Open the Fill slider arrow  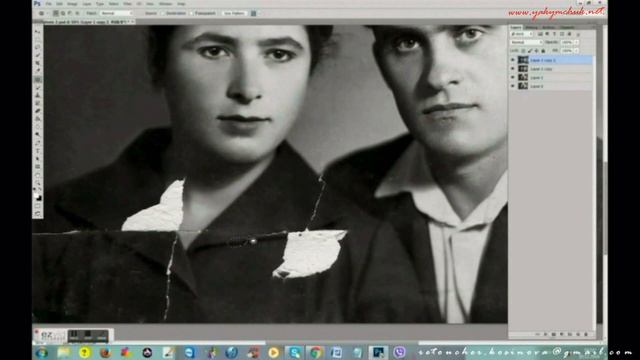click(576, 51)
